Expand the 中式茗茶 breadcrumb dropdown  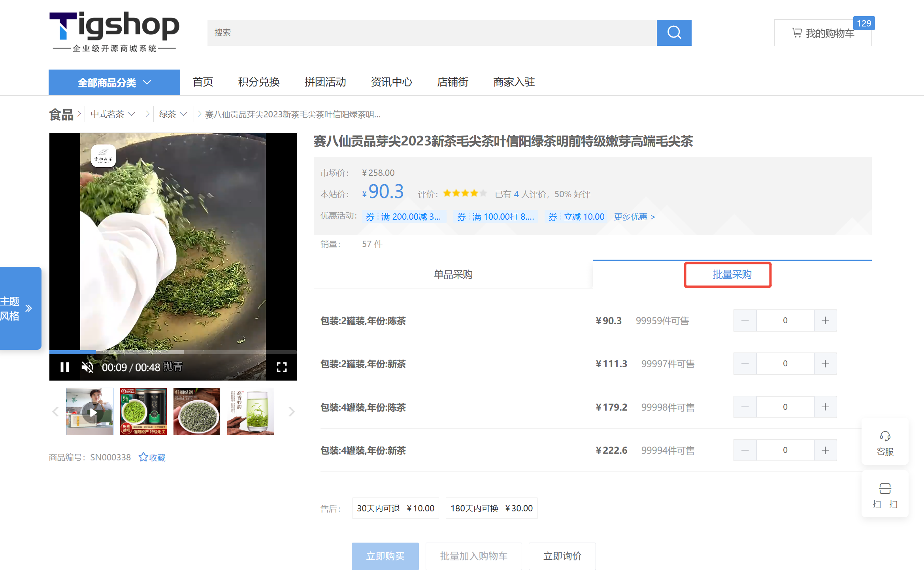pyautogui.click(x=113, y=114)
